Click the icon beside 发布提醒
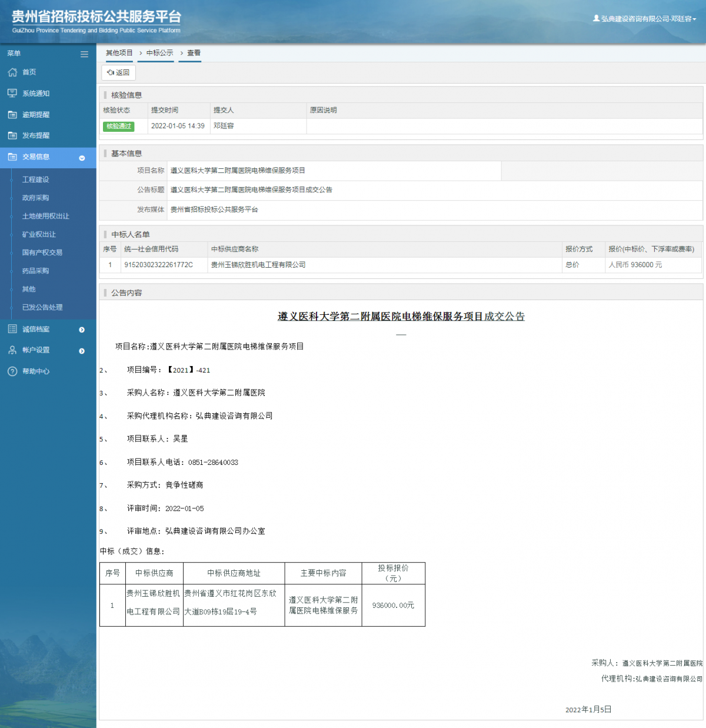Viewport: 706px width, 728px height. 12,135
